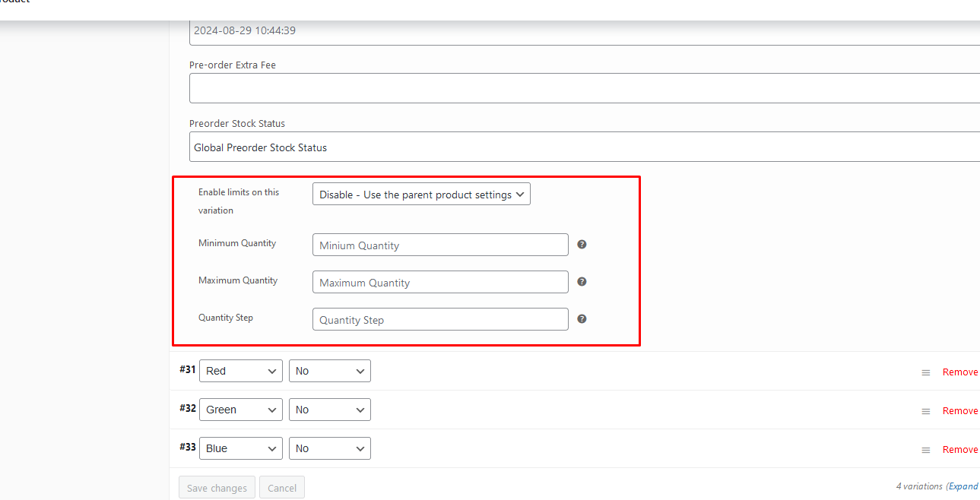Remove variation #33
The height and width of the screenshot is (500, 980).
(959, 450)
